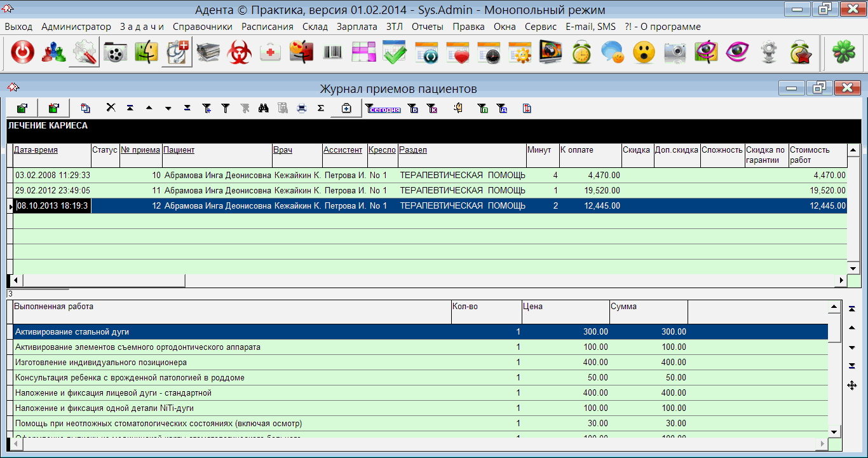
Task: Open the 'Зарплата' menu
Action: pyautogui.click(x=356, y=27)
